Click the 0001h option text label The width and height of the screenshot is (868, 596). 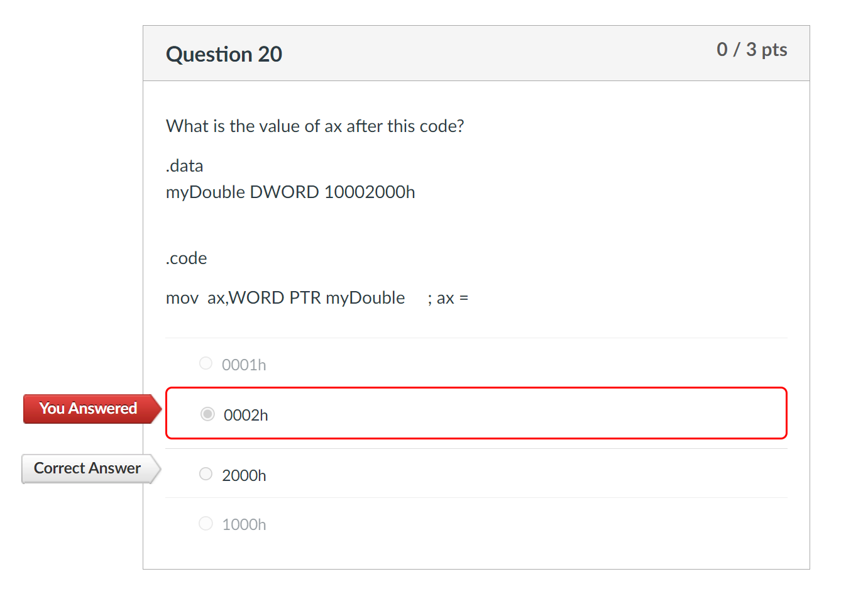(244, 364)
